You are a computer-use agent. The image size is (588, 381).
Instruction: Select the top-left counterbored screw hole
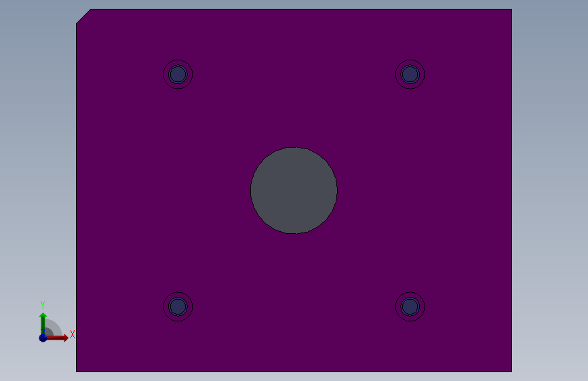click(178, 75)
